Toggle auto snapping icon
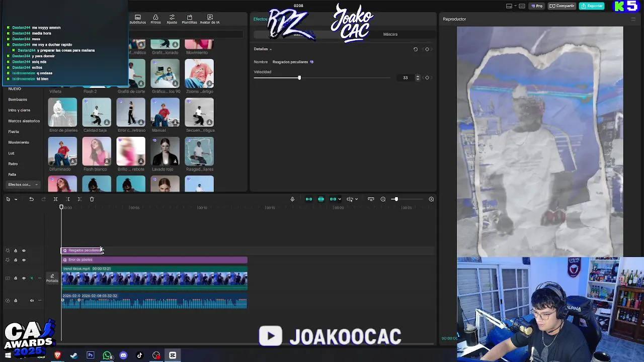 pyautogui.click(x=321, y=199)
